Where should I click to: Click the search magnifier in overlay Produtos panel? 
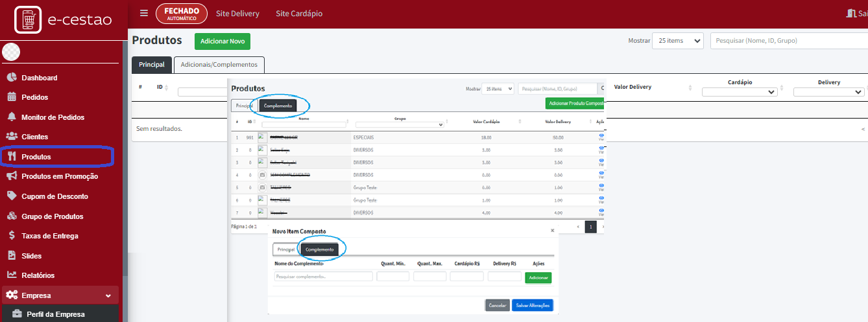pyautogui.click(x=601, y=89)
